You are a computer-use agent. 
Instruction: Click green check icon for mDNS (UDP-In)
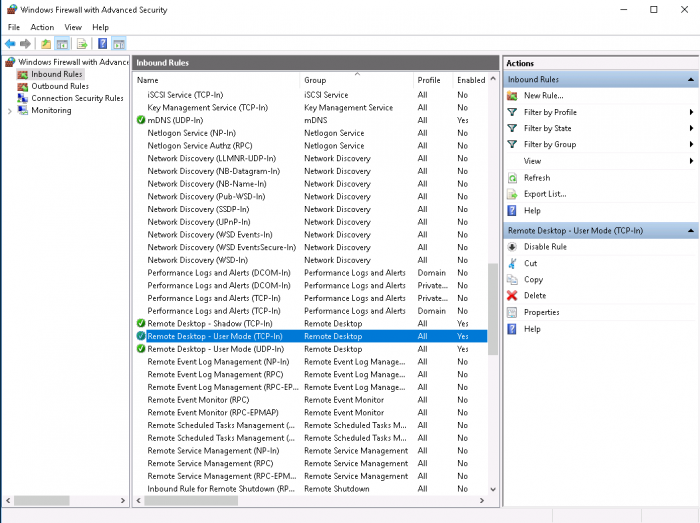pos(141,120)
